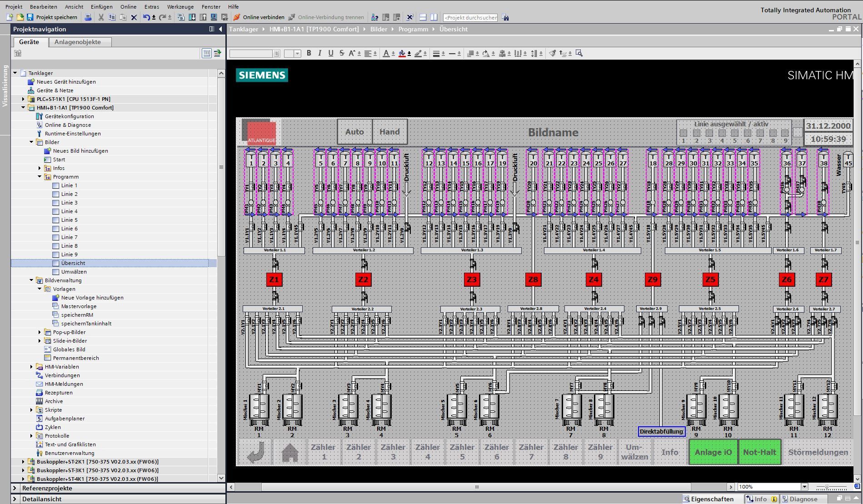Click the home icon on HMI screen
The height and width of the screenshot is (504, 863).
click(x=290, y=452)
